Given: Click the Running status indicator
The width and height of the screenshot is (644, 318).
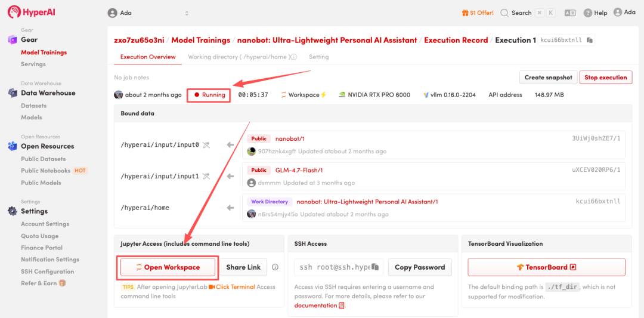Looking at the screenshot, I should (x=209, y=95).
